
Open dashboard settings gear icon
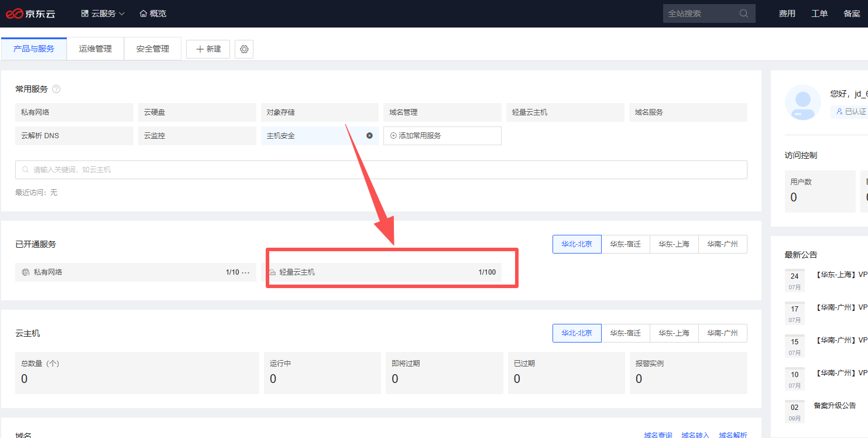point(244,49)
